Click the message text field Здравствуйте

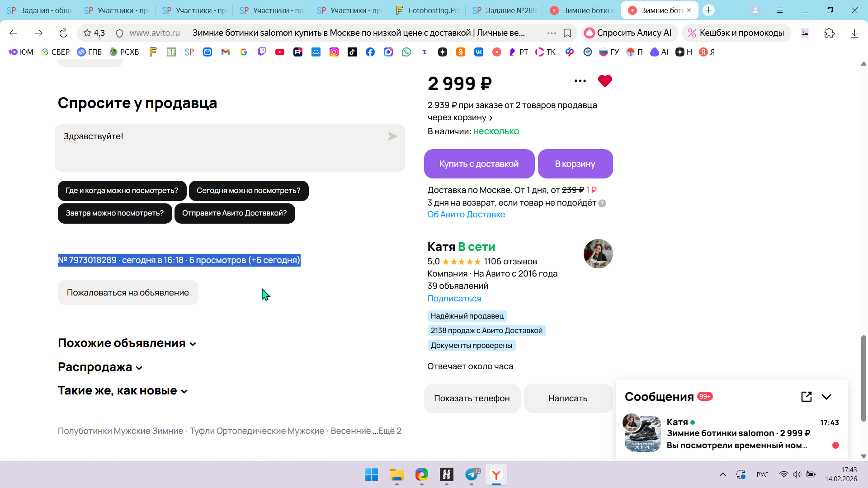222,148
